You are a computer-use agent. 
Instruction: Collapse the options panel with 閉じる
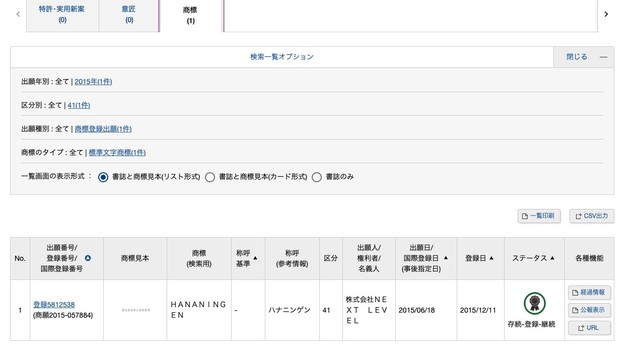(x=584, y=57)
